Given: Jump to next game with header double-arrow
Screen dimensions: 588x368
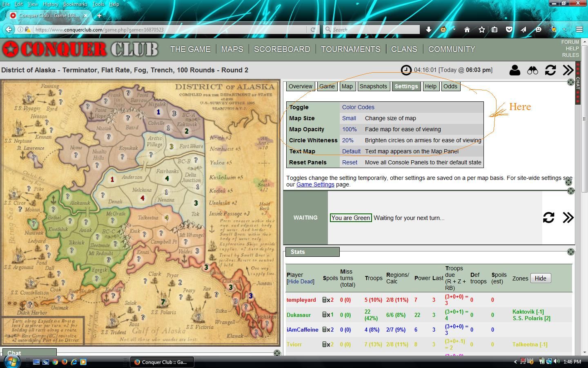Looking at the screenshot, I should (x=568, y=70).
